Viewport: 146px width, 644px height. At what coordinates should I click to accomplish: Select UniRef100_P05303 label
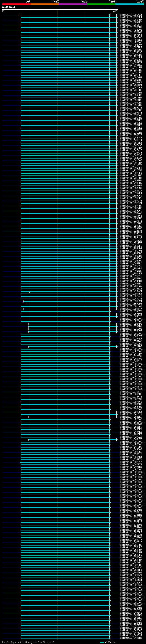131,572
